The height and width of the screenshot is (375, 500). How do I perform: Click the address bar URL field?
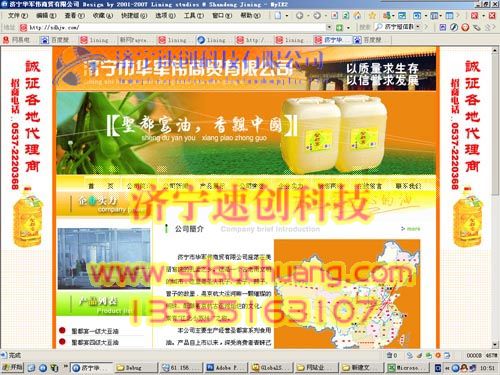(x=173, y=27)
